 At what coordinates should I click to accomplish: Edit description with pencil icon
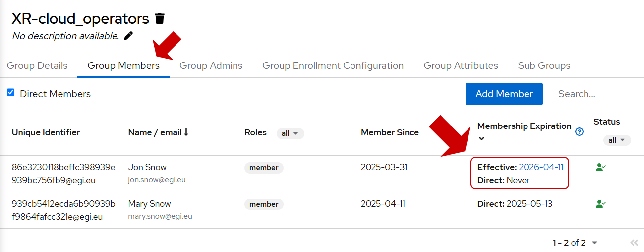pos(128,36)
